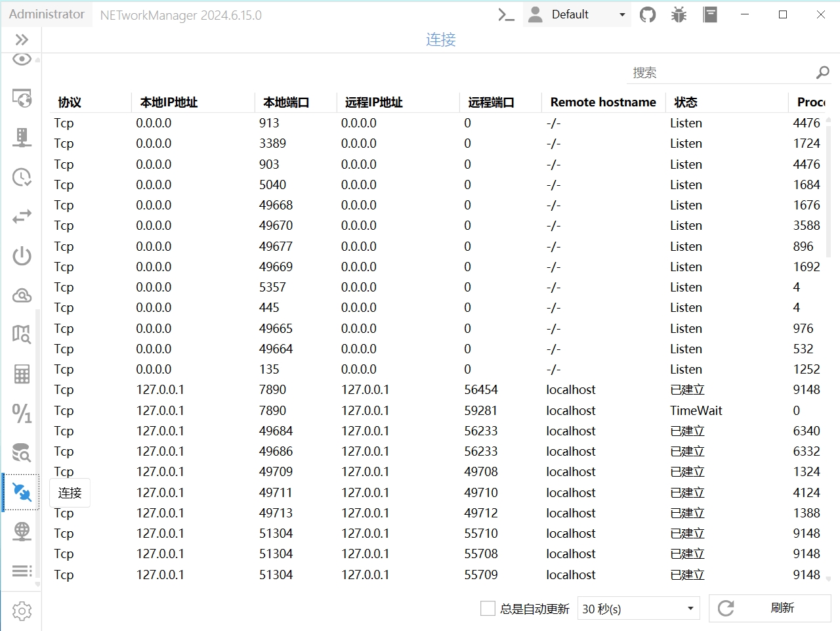The image size is (840, 631).
Task: Expand the sidebar with the double-chevron icon
Action: click(x=22, y=40)
